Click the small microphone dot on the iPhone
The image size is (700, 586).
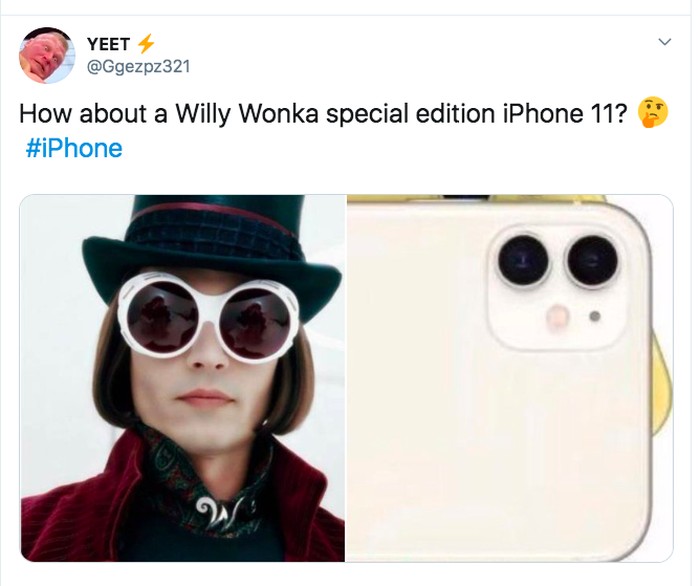[x=595, y=317]
